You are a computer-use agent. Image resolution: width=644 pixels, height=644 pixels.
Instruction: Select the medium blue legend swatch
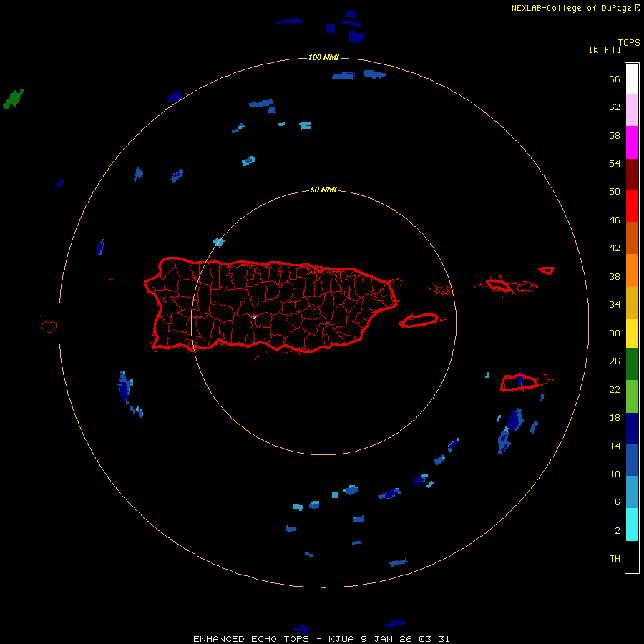632,460
